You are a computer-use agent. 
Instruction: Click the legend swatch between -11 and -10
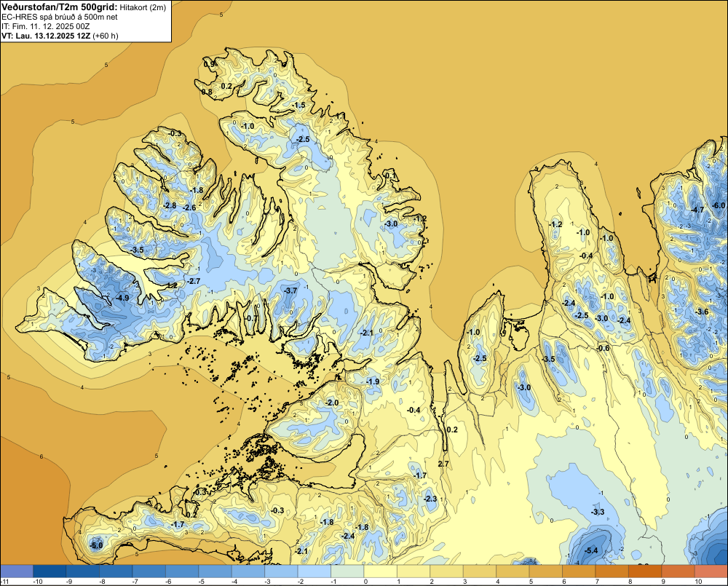(x=17, y=571)
